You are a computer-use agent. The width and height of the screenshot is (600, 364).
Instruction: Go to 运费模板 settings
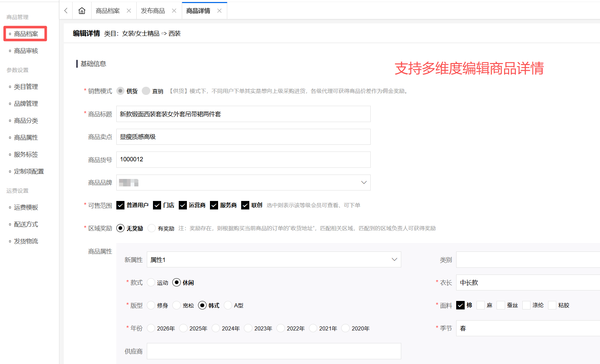(26, 207)
